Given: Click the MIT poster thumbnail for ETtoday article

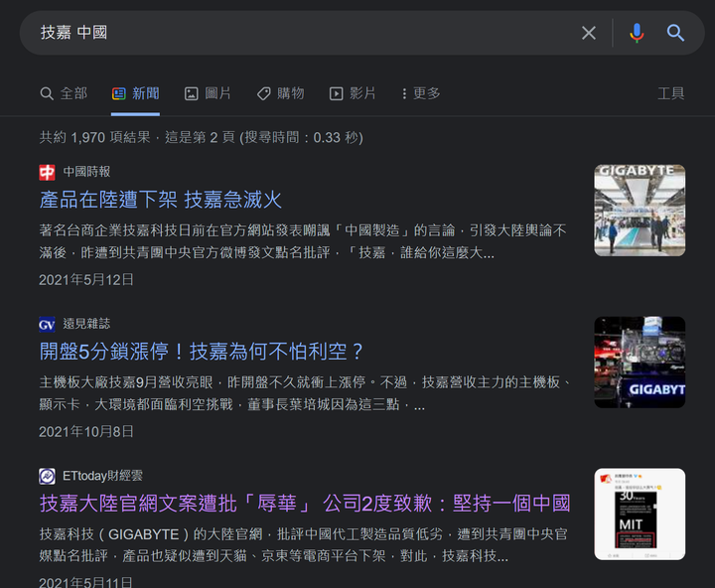Looking at the screenshot, I should [640, 514].
